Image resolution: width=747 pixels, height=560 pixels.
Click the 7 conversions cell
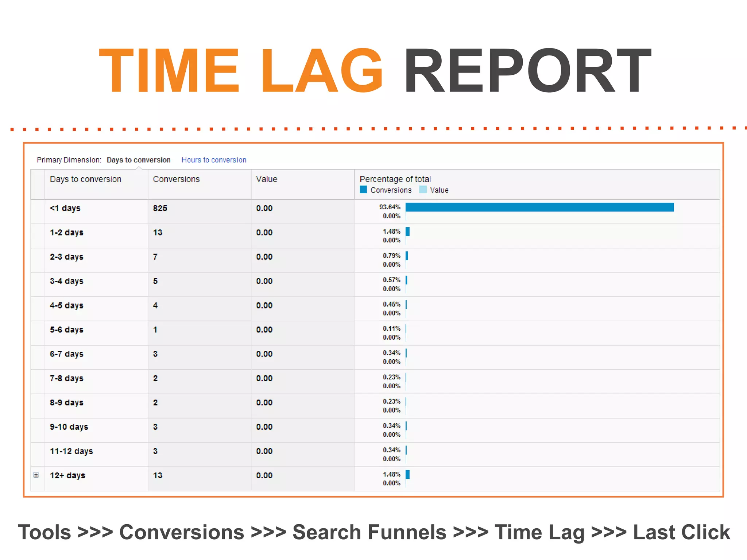(155, 257)
